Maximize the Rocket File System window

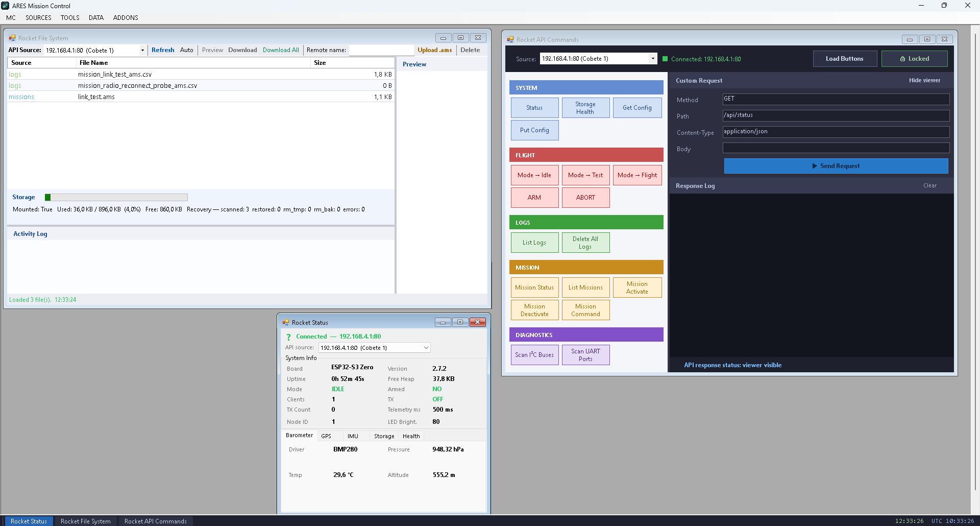(460, 38)
